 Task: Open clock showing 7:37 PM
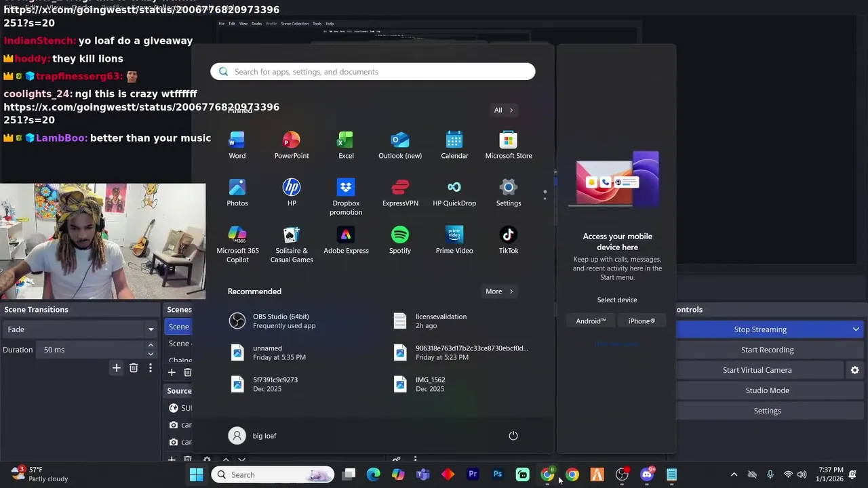pyautogui.click(x=831, y=474)
